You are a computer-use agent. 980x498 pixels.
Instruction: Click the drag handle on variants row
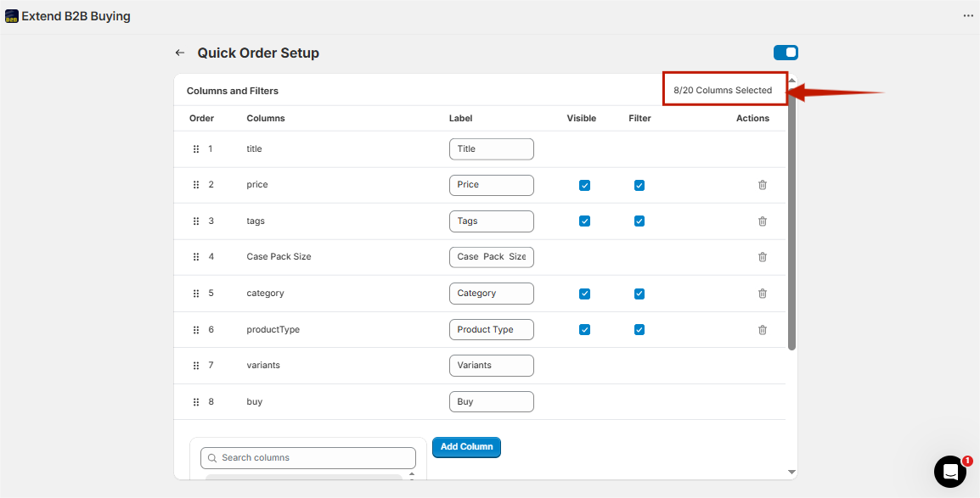[195, 366]
